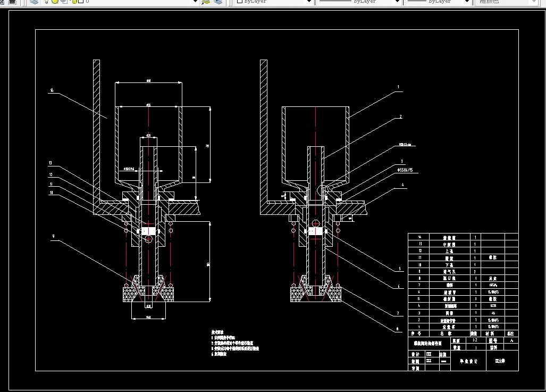
Task: Select 序号 header in parts list
Action: point(416,334)
